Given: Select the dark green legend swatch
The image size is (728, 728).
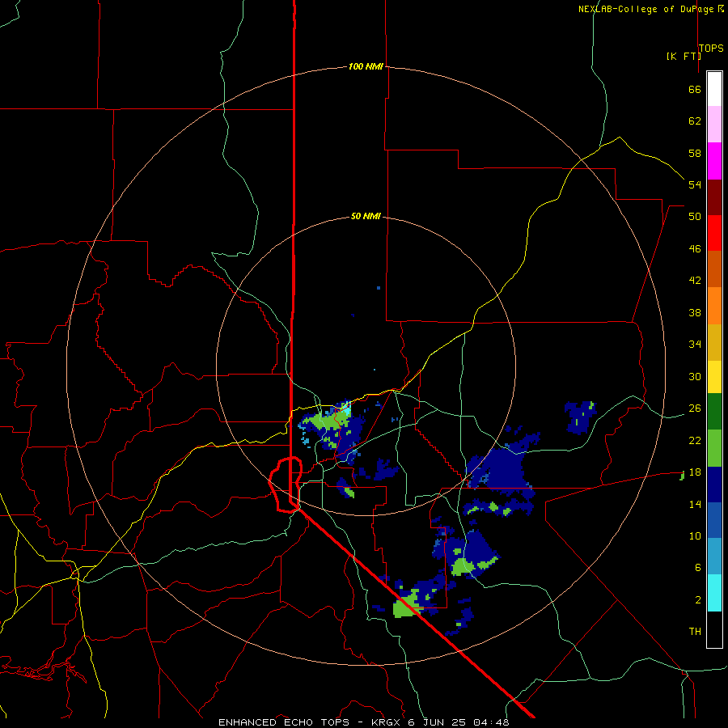Looking at the screenshot, I should [x=714, y=412].
